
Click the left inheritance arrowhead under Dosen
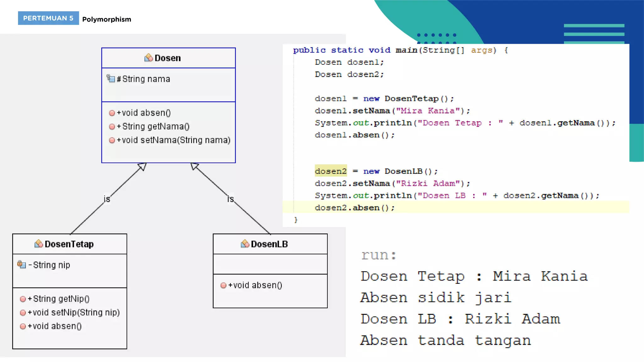tap(142, 167)
